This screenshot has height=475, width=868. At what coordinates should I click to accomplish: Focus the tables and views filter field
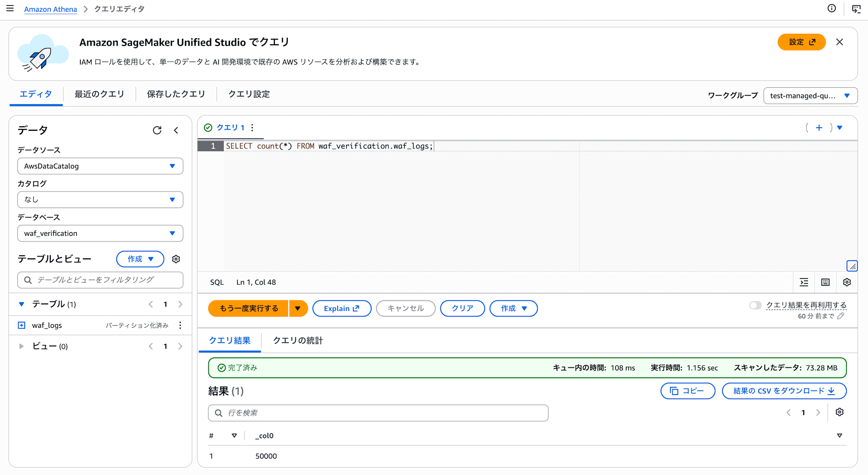click(x=100, y=280)
